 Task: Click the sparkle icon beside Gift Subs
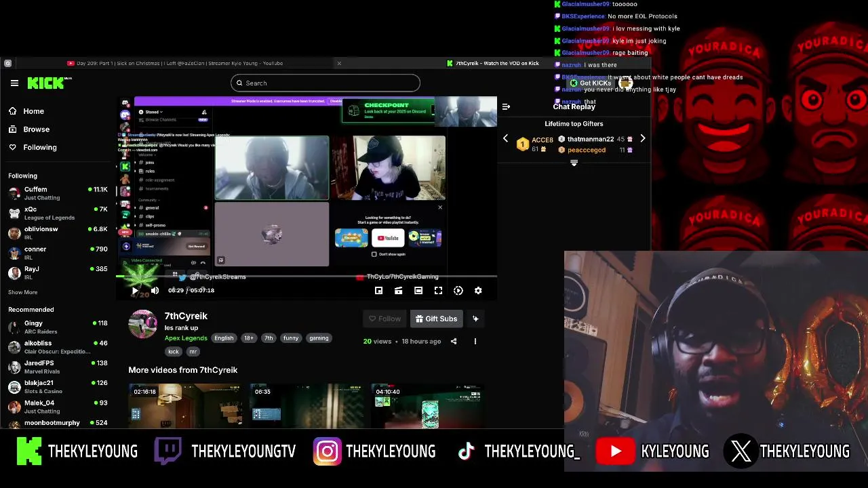(475, 319)
